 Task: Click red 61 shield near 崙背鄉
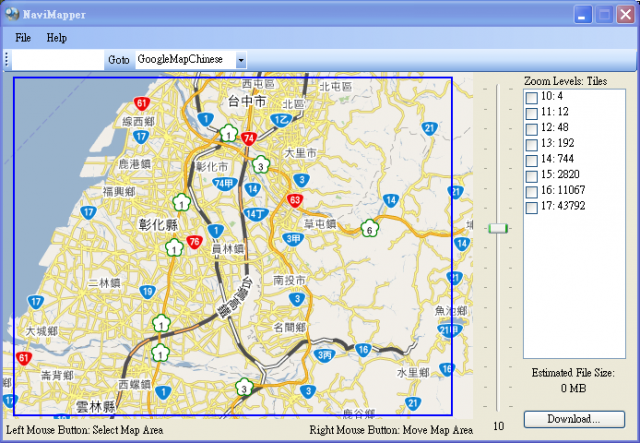24,359
